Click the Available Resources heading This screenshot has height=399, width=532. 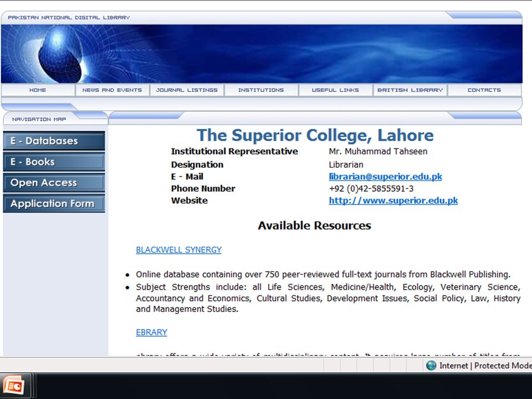click(315, 226)
